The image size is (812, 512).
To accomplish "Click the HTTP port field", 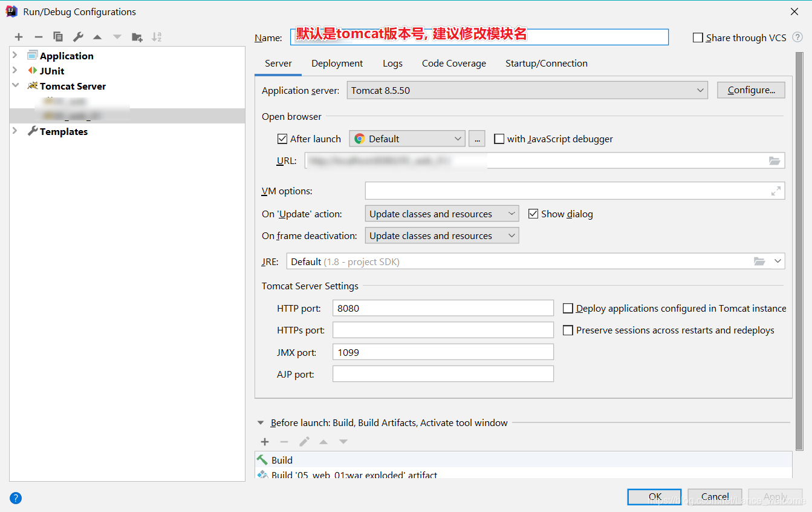I will (x=443, y=308).
